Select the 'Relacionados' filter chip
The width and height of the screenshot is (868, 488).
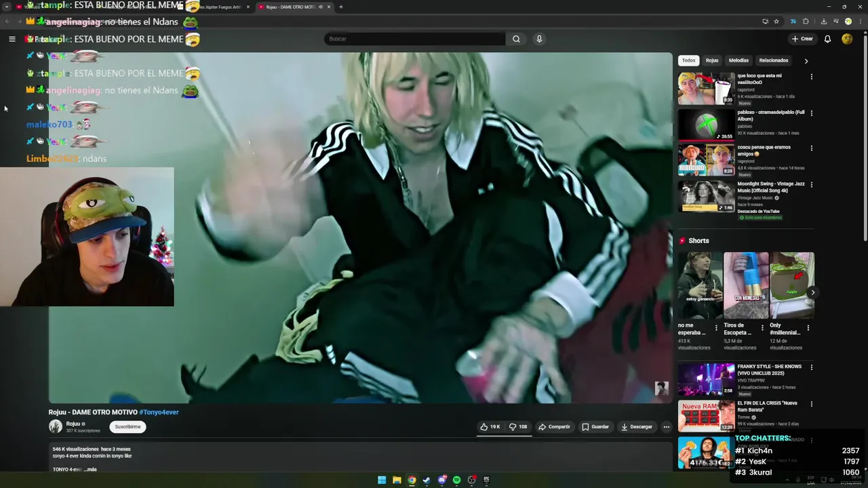click(x=774, y=60)
